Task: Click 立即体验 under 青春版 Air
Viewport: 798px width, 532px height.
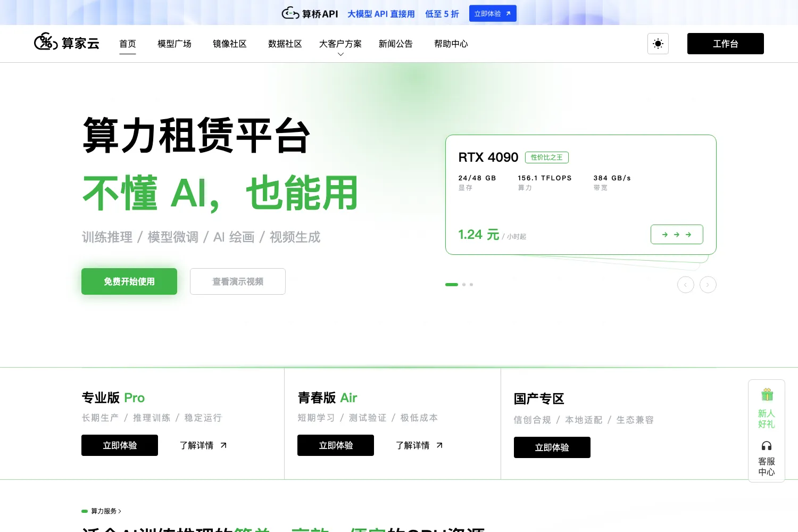Action: point(336,445)
